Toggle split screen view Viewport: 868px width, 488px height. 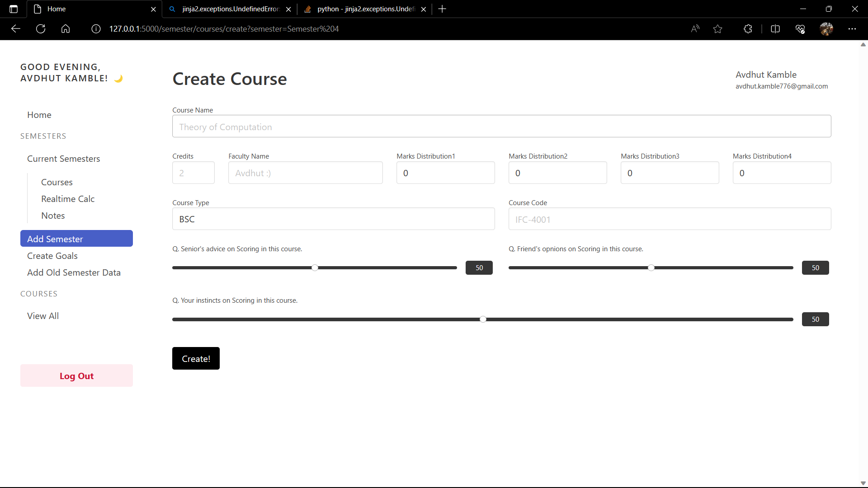pyautogui.click(x=775, y=29)
